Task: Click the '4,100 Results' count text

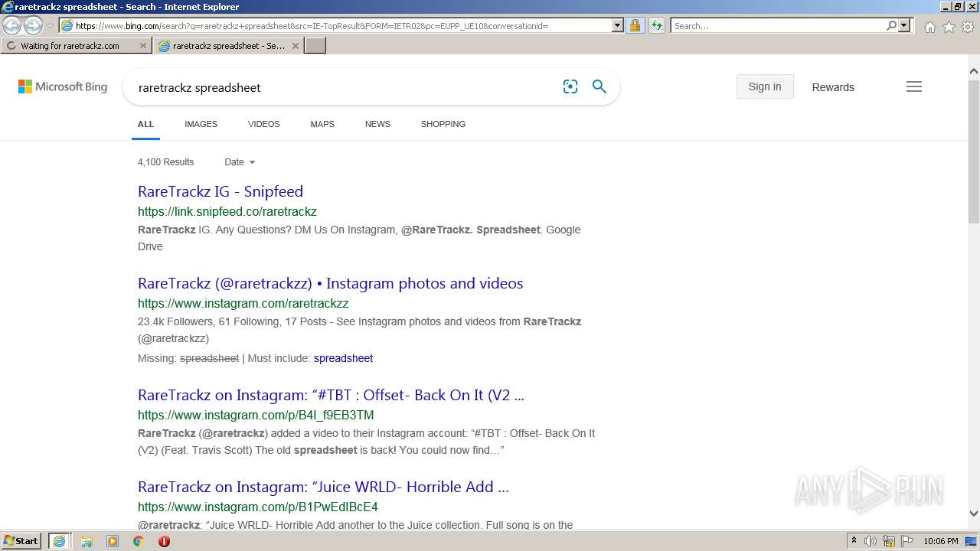Action: 165,162
